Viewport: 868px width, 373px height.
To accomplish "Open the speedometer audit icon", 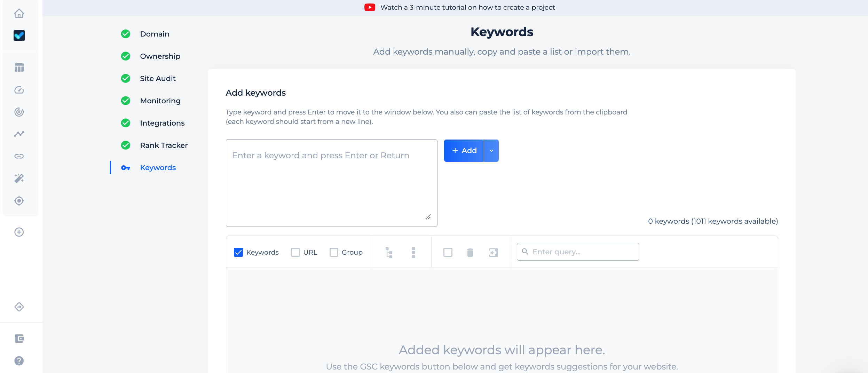I will coord(19,90).
